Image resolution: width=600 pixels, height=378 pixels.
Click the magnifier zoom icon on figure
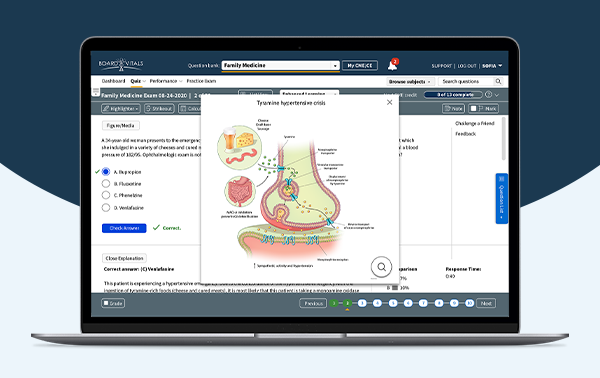coord(381,267)
